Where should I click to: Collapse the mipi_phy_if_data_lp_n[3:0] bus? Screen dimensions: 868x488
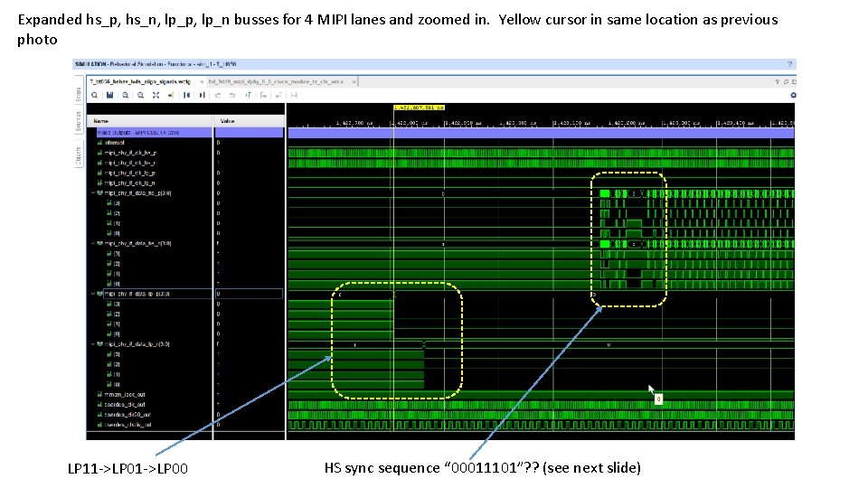[x=93, y=344]
